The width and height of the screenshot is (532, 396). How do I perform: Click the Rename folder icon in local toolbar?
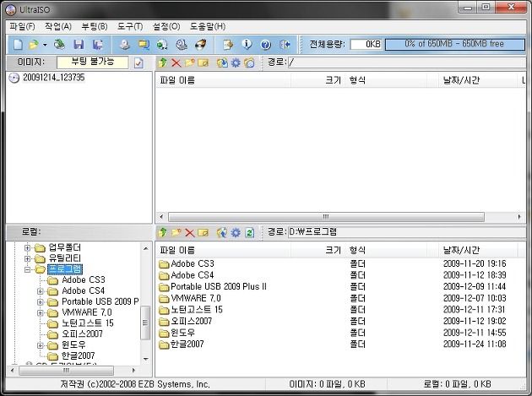(x=204, y=232)
